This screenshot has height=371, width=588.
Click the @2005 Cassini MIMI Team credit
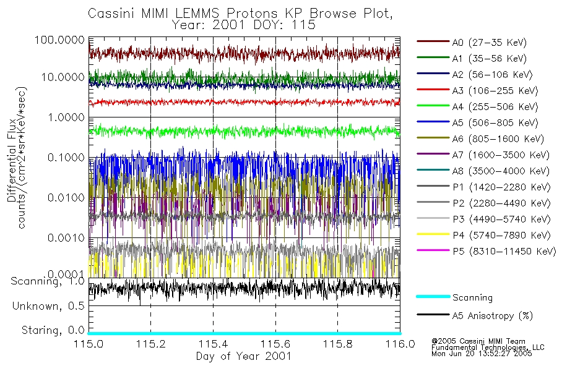point(478,341)
